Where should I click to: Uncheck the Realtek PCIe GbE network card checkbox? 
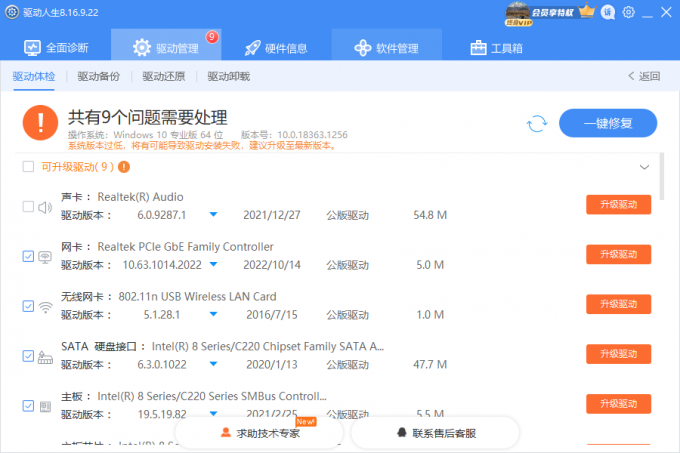point(28,256)
